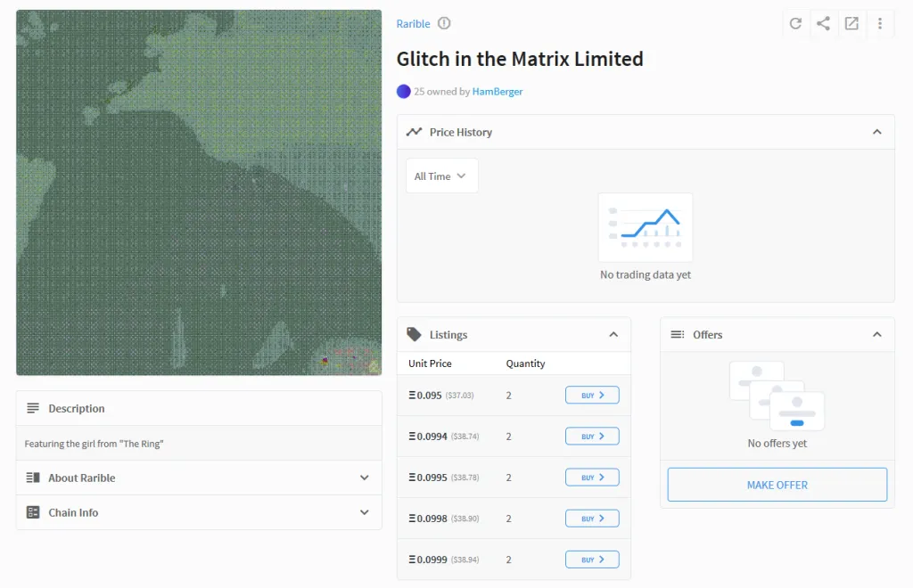Click the MAKE OFFER button
The height and width of the screenshot is (588, 913).
[777, 485]
